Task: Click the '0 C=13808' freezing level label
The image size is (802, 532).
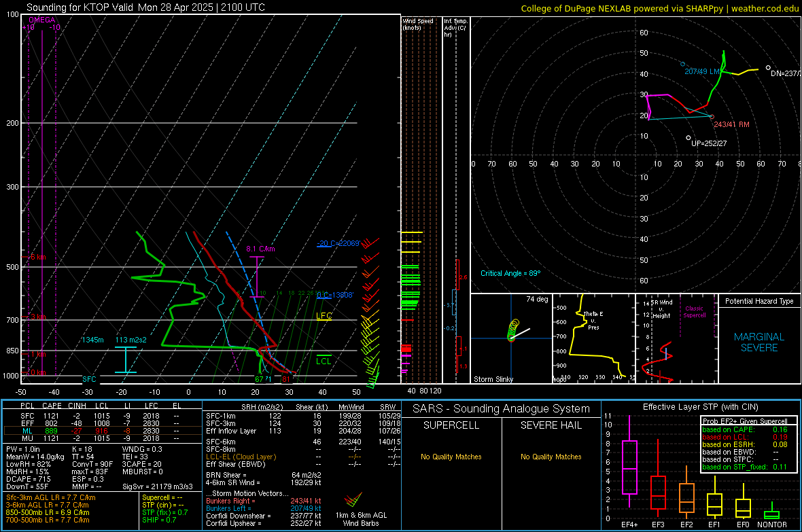Action: coord(334,295)
